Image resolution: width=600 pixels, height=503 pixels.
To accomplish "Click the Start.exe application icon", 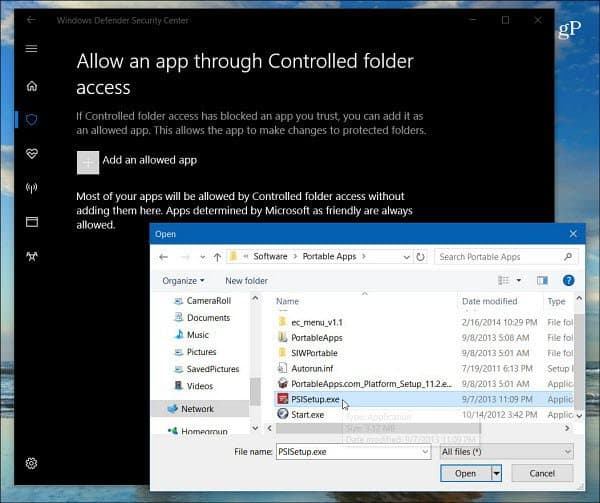I will click(282, 414).
